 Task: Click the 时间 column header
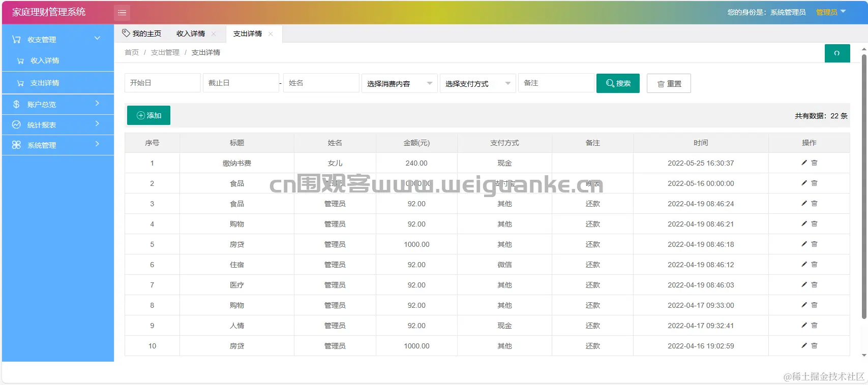click(701, 143)
